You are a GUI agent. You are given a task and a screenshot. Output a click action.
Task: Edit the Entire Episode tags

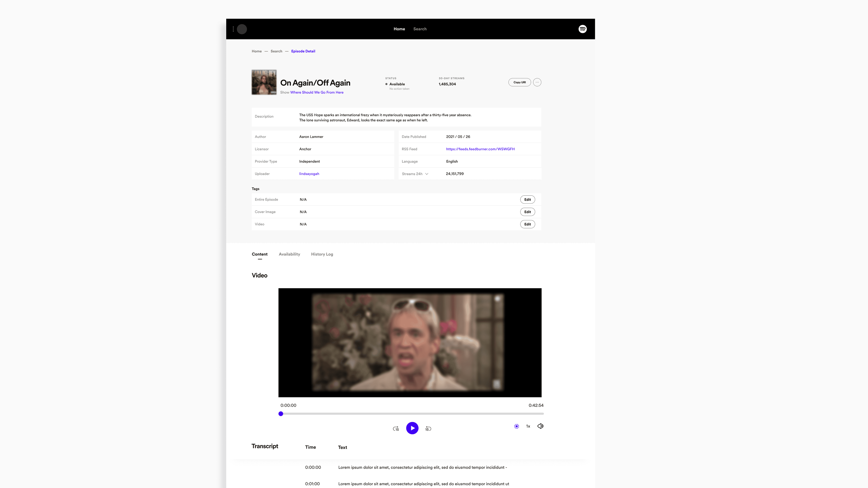pyautogui.click(x=527, y=200)
